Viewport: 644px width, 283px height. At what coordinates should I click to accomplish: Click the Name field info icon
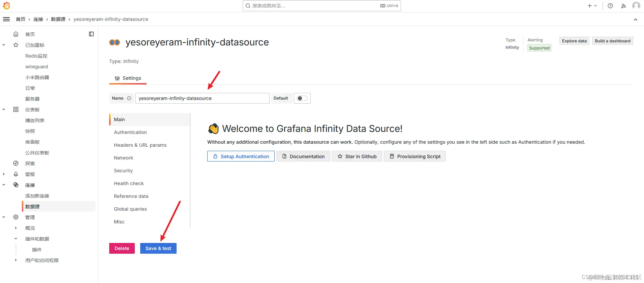pos(129,98)
